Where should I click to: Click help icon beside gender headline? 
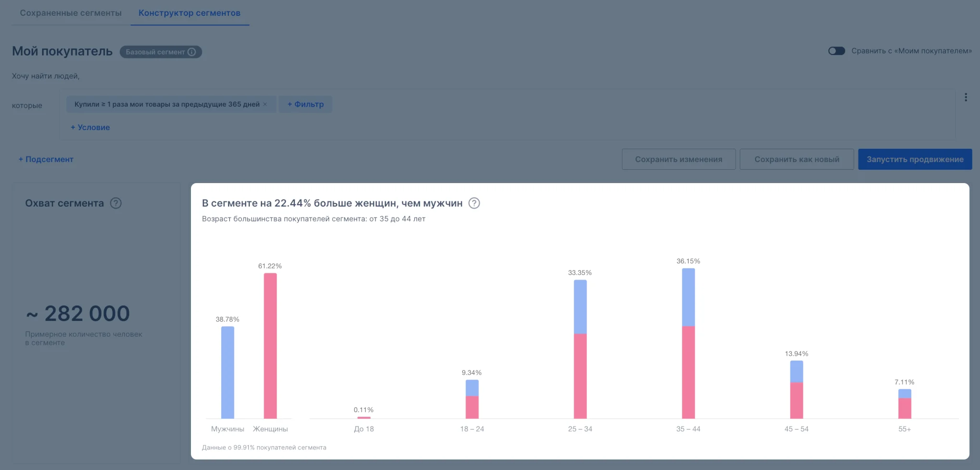pyautogui.click(x=474, y=203)
